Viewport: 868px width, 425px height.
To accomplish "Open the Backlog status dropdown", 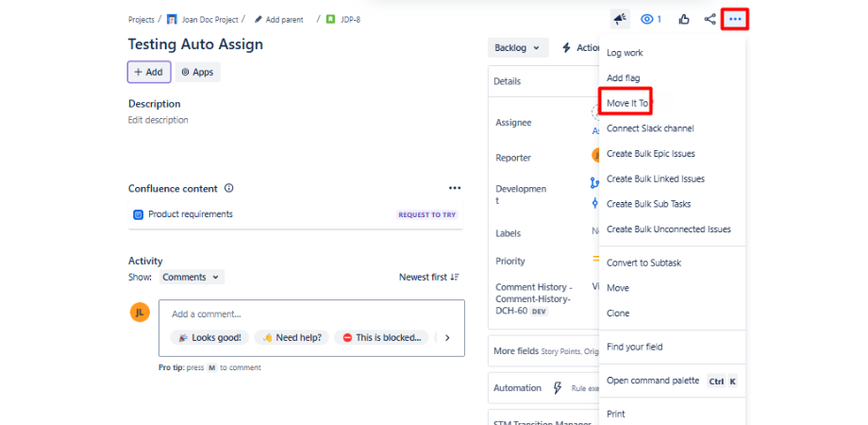I will (x=518, y=47).
